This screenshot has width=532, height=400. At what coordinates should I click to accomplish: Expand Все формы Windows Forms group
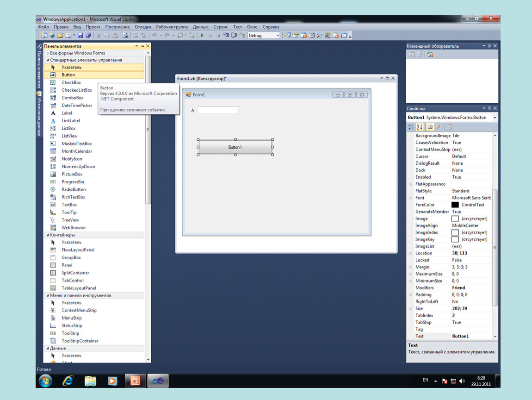[48, 53]
